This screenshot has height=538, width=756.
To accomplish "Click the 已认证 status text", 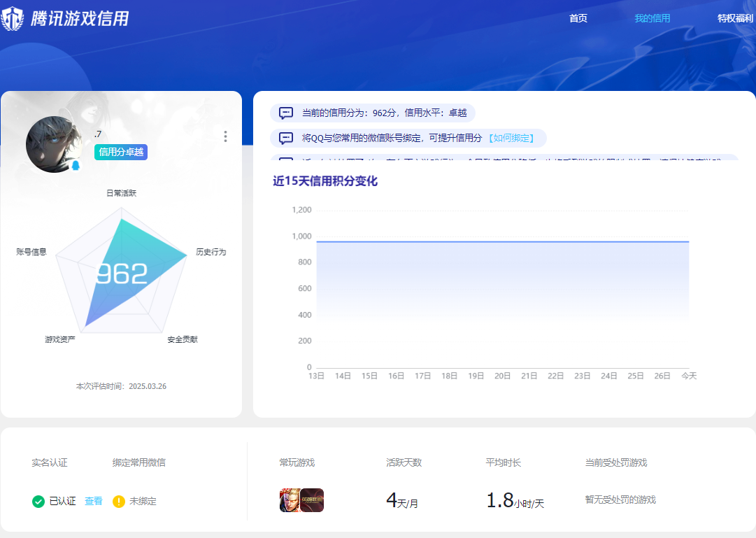I will [63, 502].
